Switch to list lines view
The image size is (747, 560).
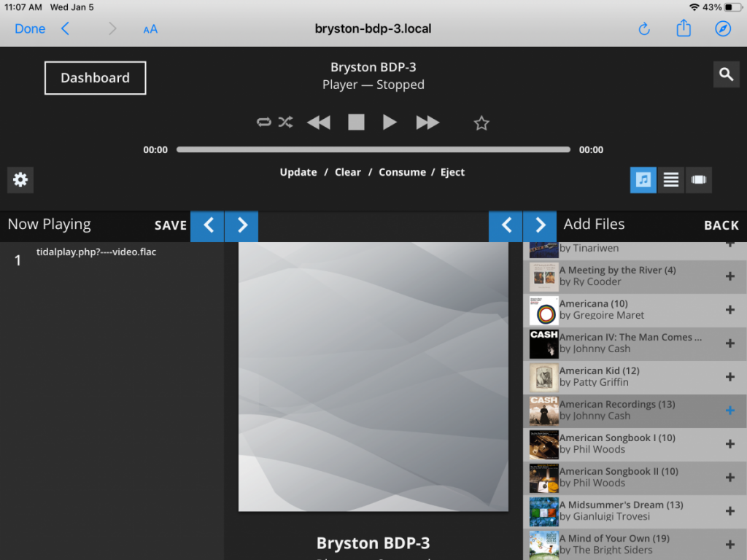click(x=671, y=180)
